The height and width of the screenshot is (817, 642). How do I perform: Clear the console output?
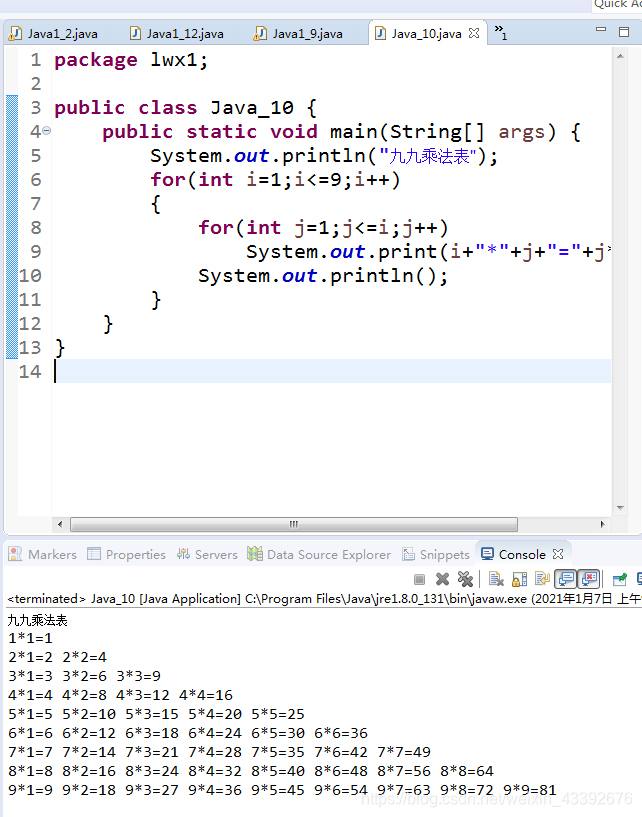tap(496, 579)
